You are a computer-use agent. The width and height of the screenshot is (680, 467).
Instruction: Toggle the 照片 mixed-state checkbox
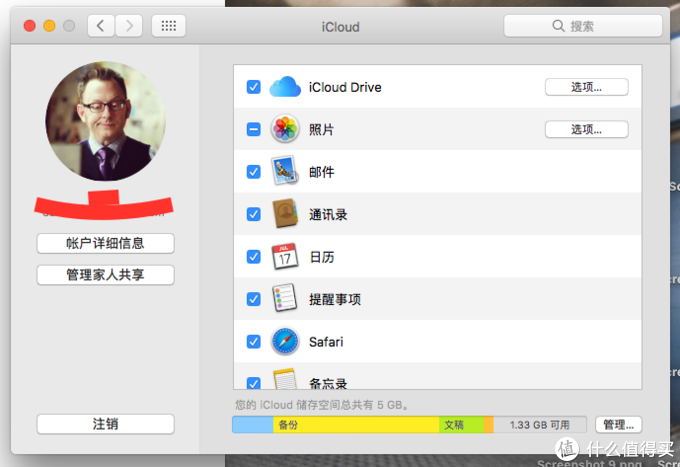254,129
